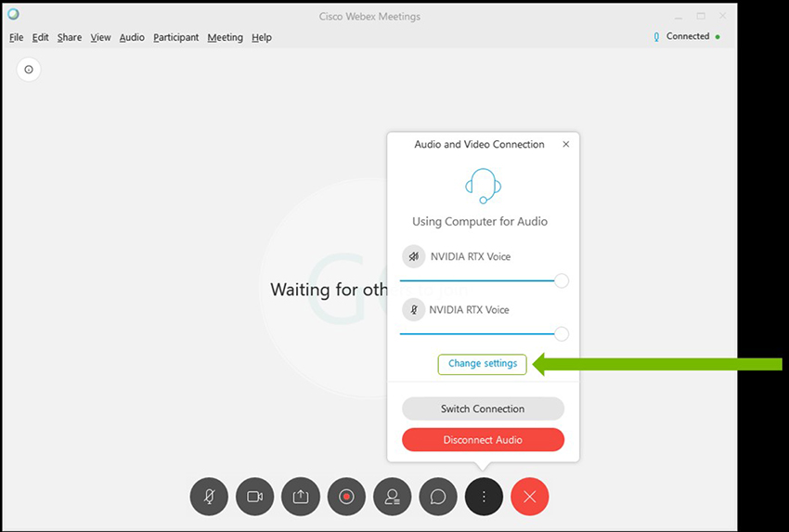Open the Audio menu
789x532 pixels.
click(132, 37)
